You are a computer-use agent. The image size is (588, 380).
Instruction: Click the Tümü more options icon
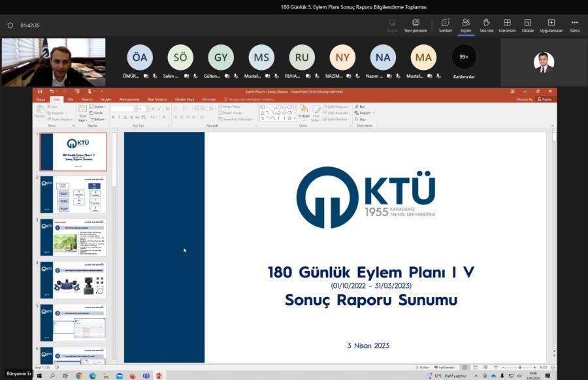point(574,25)
